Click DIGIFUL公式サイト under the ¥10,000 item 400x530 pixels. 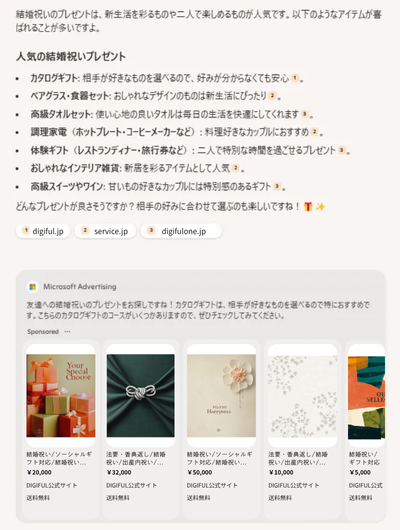click(x=294, y=485)
